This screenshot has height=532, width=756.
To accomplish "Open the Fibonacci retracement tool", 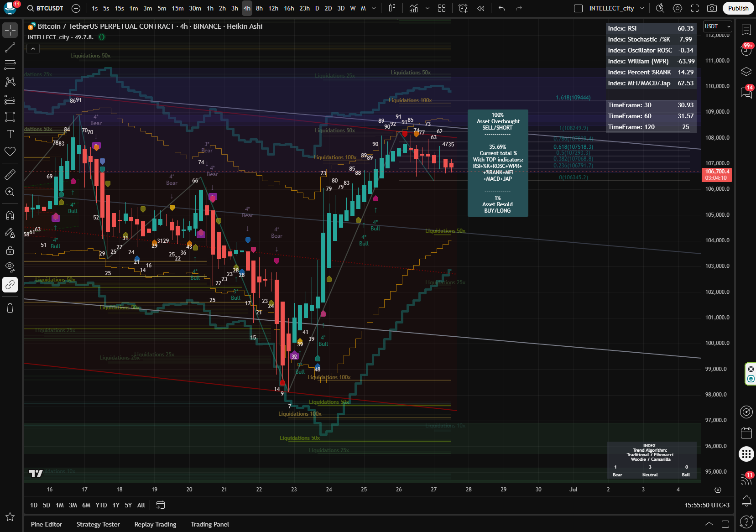I will [10, 65].
